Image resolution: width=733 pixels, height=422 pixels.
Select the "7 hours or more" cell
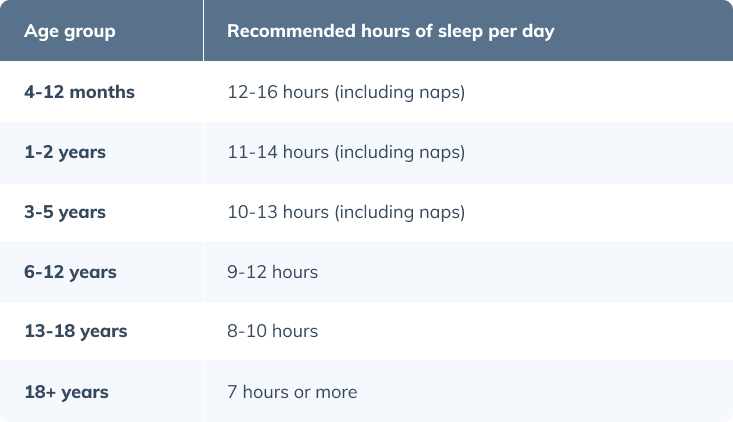[292, 391]
